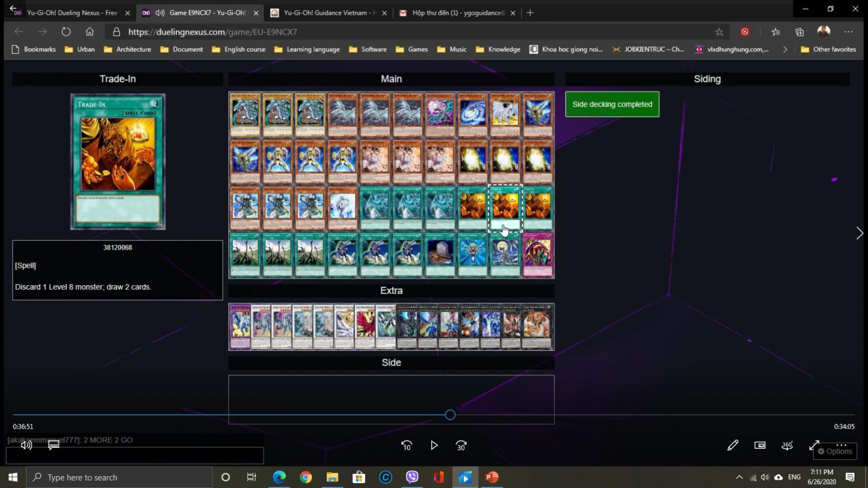The height and width of the screenshot is (488, 868).
Task: Switch to Hộp thư đến Gmail tab
Action: coord(458,12)
